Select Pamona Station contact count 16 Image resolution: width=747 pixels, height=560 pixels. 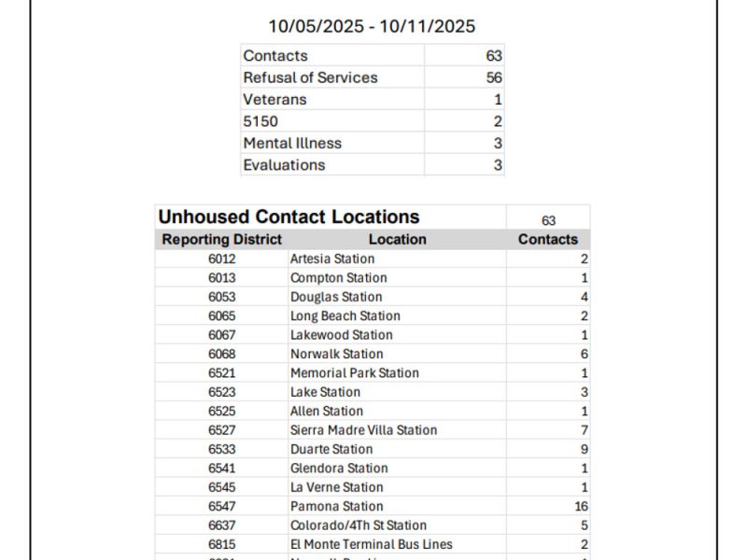[581, 506]
